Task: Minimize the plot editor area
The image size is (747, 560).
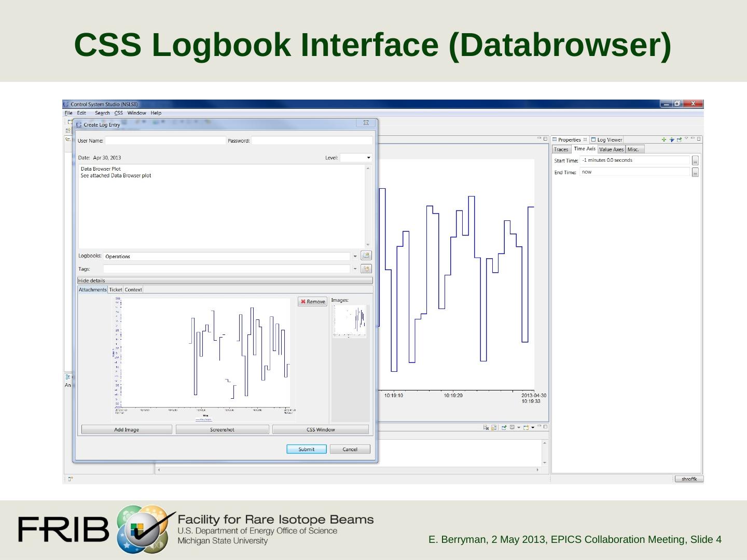Action: [x=539, y=138]
